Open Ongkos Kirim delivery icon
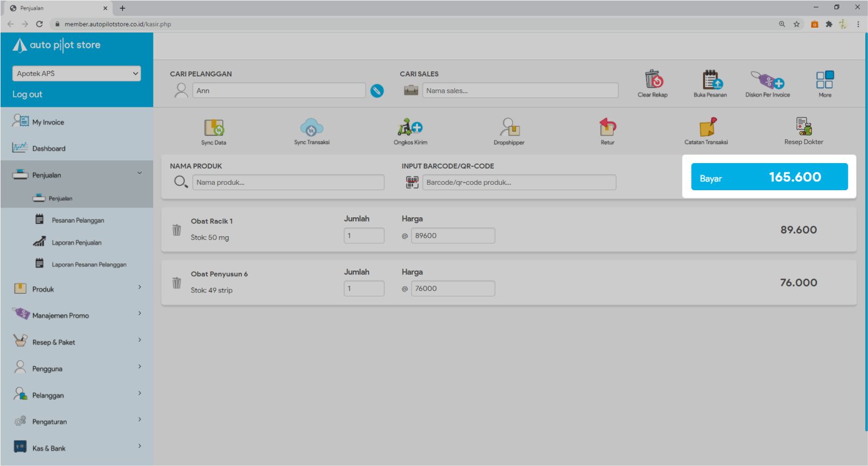The width and height of the screenshot is (868, 466). 410,127
